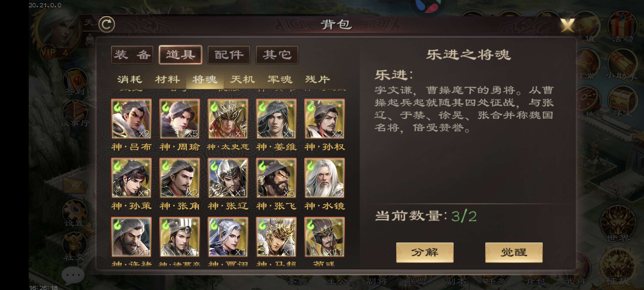Viewport: 644px width, 290px height.
Task: Open the 天机 sub-category
Action: coord(242,79)
